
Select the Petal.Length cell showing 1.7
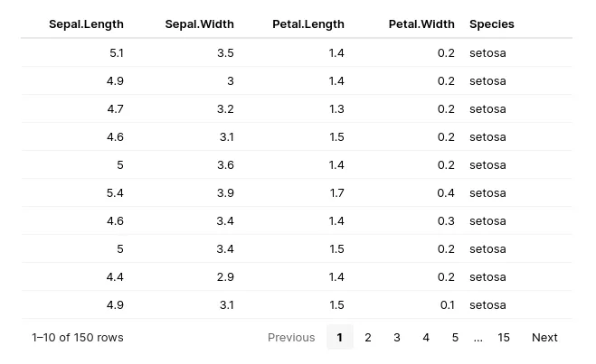click(336, 192)
